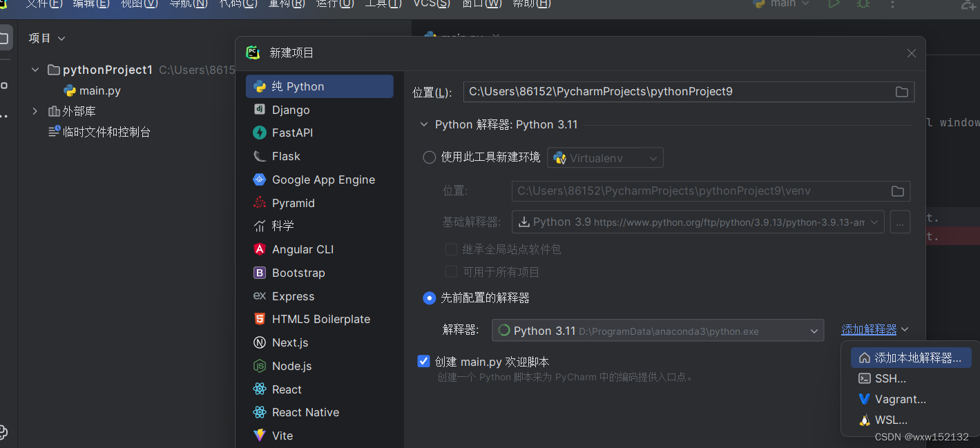The image size is (980, 448).
Task: Open 项目 view dropdown in sidebar
Action: tap(47, 38)
